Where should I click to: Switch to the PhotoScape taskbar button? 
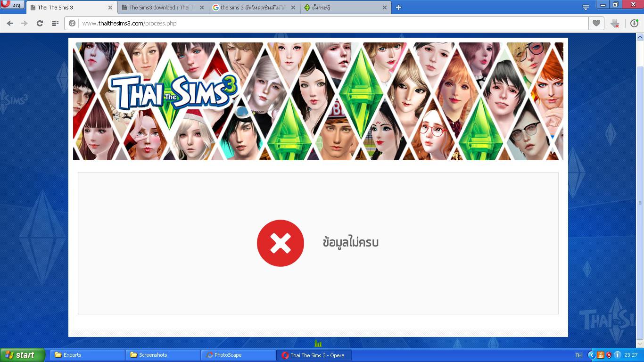(x=238, y=355)
